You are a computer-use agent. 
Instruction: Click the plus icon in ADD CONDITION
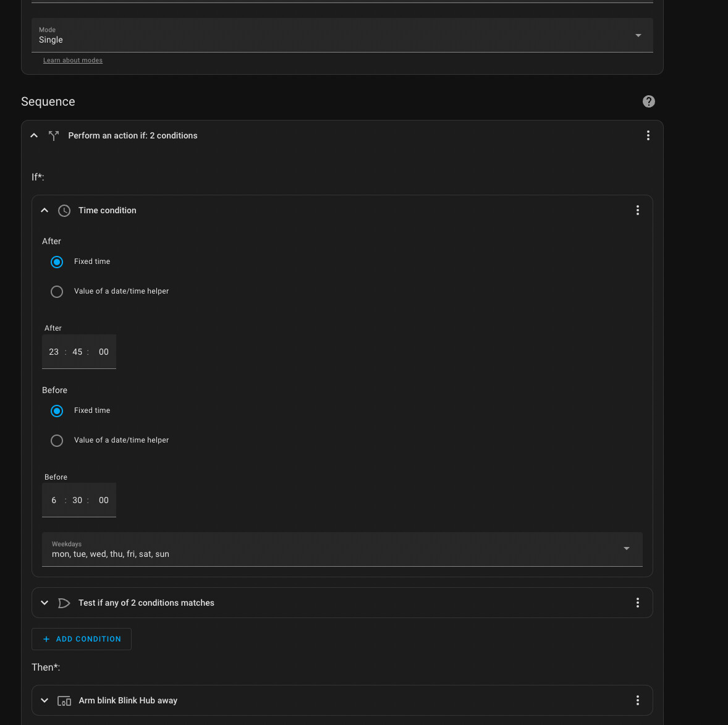click(46, 638)
